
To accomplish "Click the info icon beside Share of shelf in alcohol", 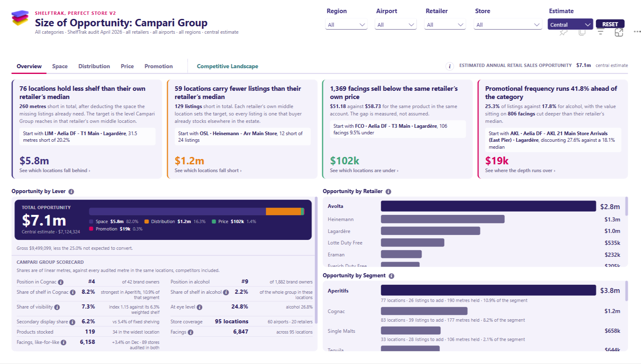I will [226, 293].
